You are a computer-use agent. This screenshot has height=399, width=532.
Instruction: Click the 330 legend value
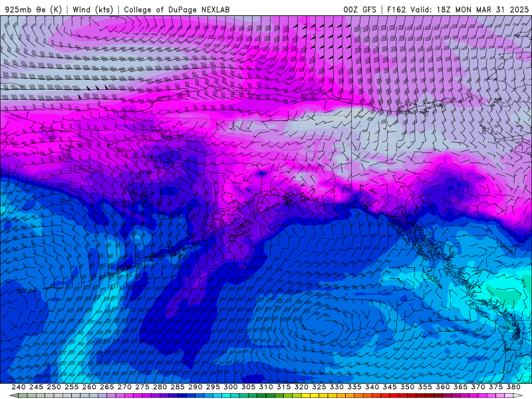point(336,387)
